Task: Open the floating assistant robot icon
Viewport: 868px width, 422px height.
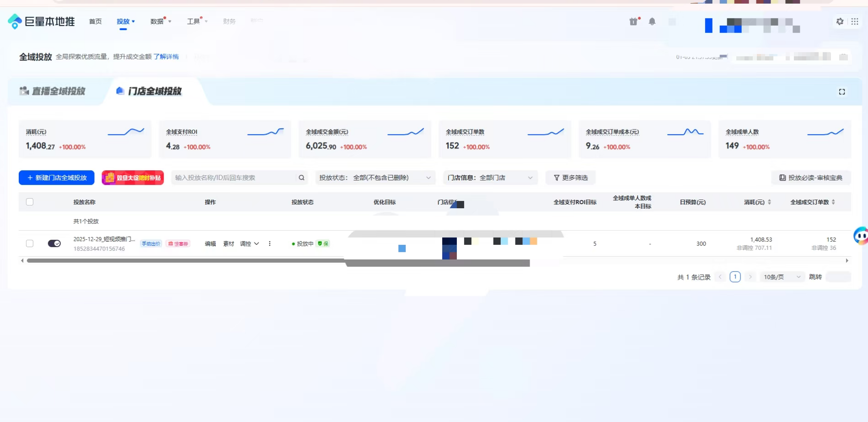Action: [x=861, y=236]
